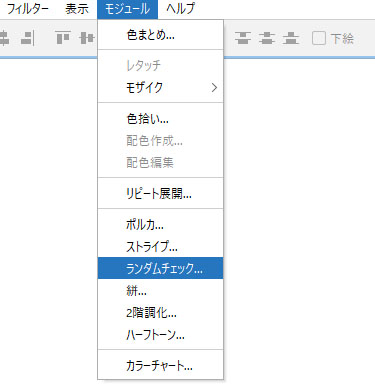Image resolution: width=375 pixels, height=387 pixels.
Task: Click the align right edges toolbar icon
Action: pos(27,38)
